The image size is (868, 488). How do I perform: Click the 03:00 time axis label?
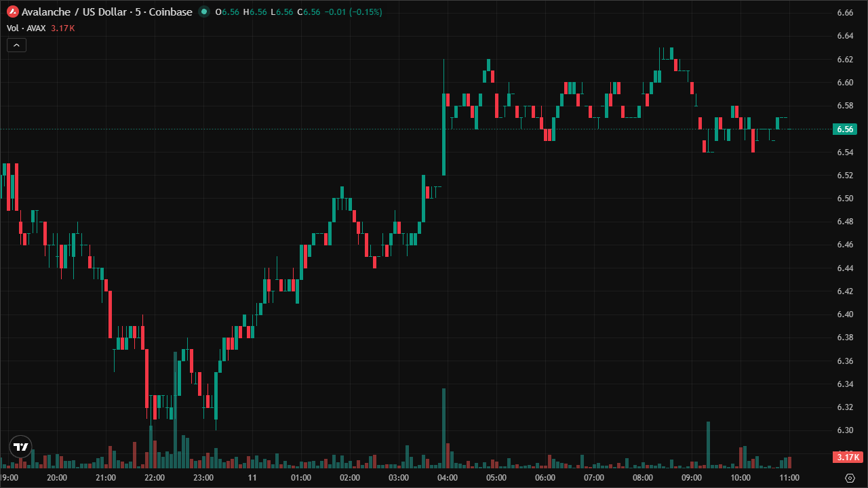[399, 478]
